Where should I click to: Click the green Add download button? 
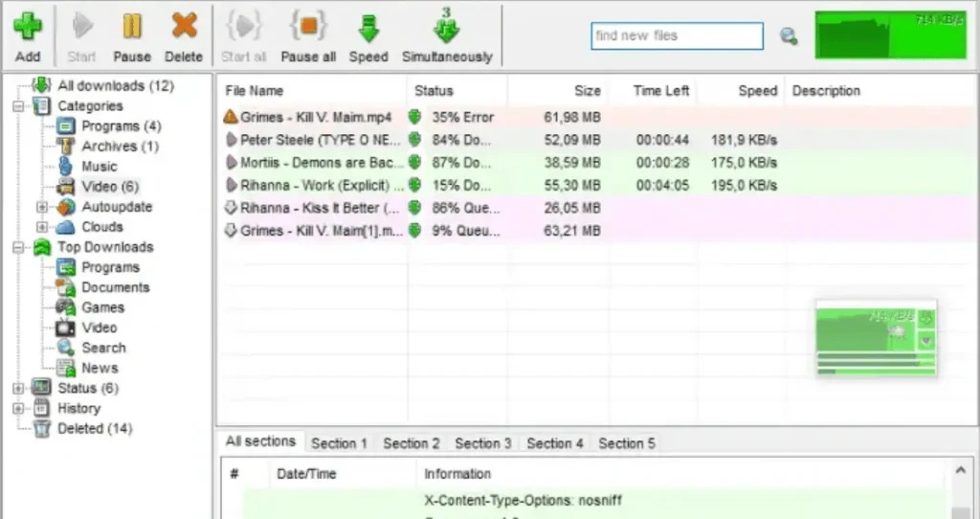(28, 36)
